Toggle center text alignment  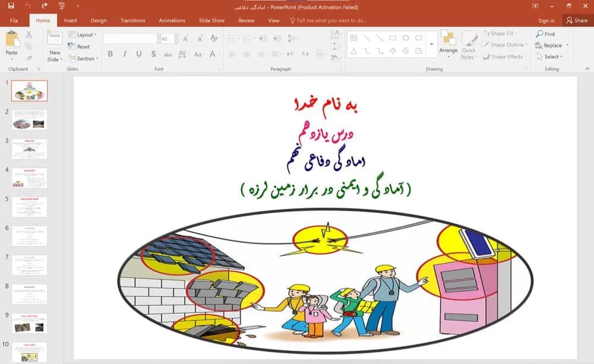pos(247,54)
